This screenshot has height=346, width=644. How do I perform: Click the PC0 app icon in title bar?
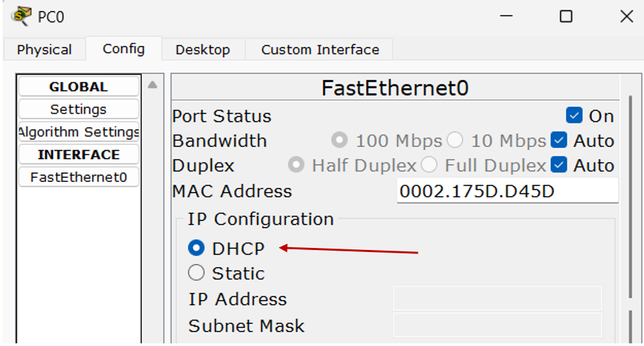click(21, 16)
